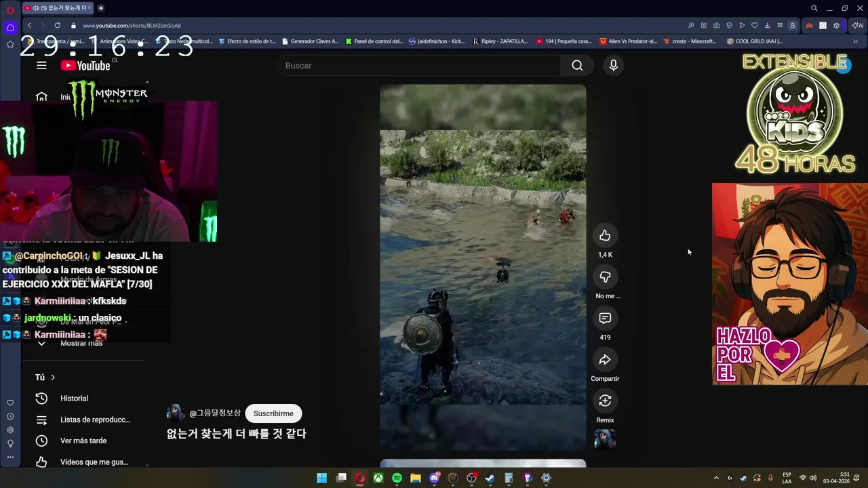868x488 pixels.
Task: Open new tab with plus button
Action: coord(100,8)
